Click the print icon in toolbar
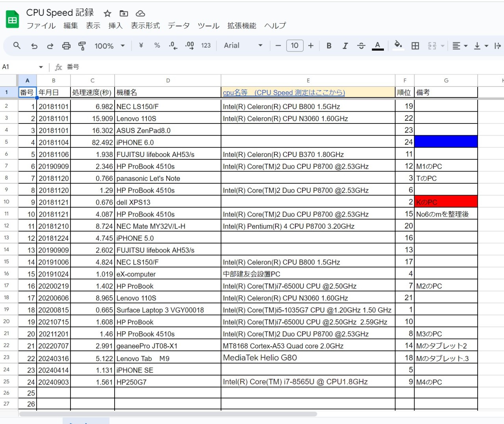This screenshot has height=424, width=504. coord(66,46)
